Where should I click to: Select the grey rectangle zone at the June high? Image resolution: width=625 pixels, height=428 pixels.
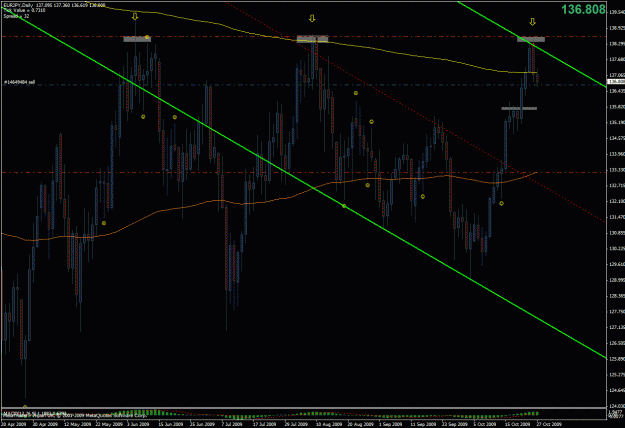pos(137,39)
